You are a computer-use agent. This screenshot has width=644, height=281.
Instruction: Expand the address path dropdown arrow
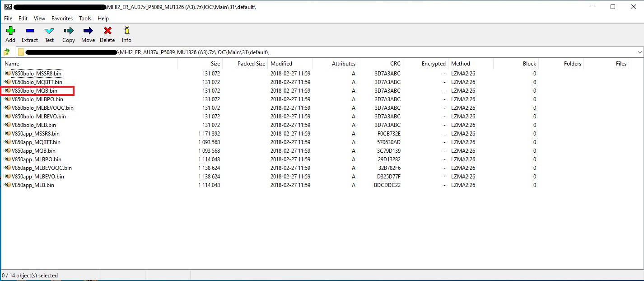639,52
